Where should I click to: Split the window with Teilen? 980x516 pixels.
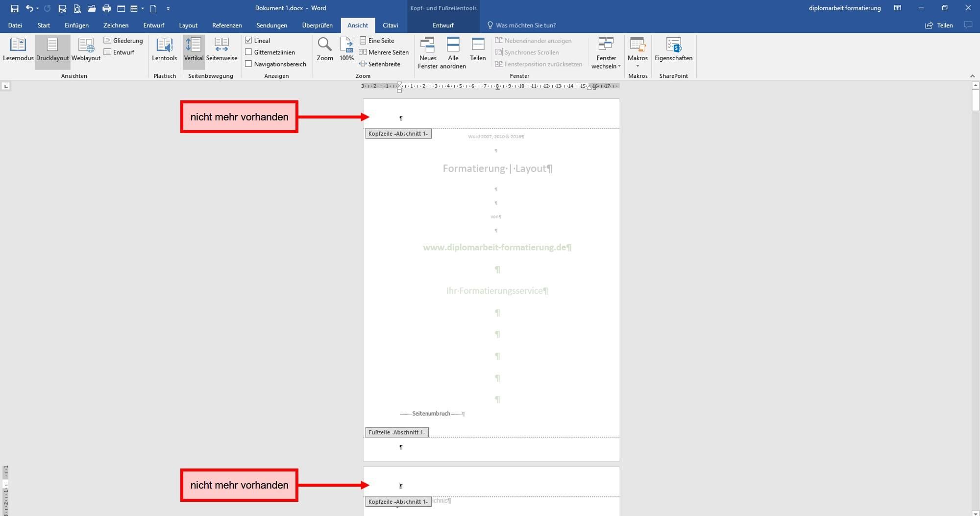pos(478,50)
